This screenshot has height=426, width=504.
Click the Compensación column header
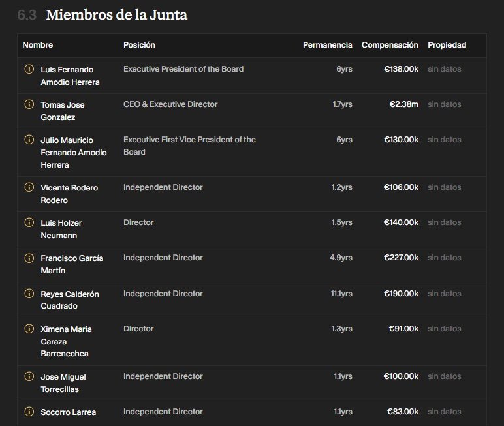pyautogui.click(x=390, y=45)
